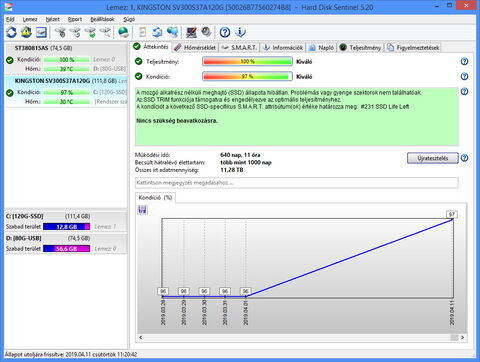Image resolution: width=480 pixels, height=362 pixels.
Task: Click the status bar last refresh text
Action: (x=71, y=354)
